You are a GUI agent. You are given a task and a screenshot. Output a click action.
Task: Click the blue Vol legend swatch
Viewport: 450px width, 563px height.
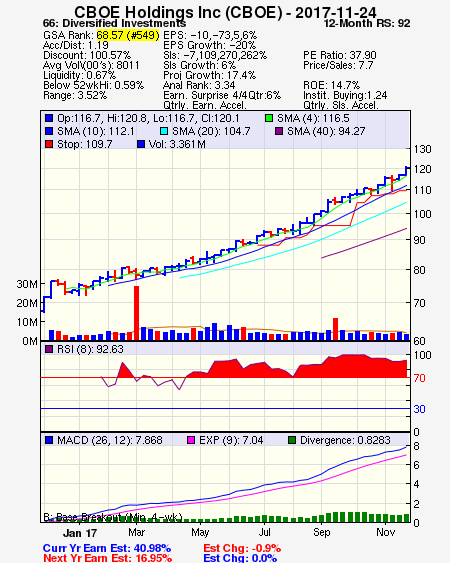141,144
